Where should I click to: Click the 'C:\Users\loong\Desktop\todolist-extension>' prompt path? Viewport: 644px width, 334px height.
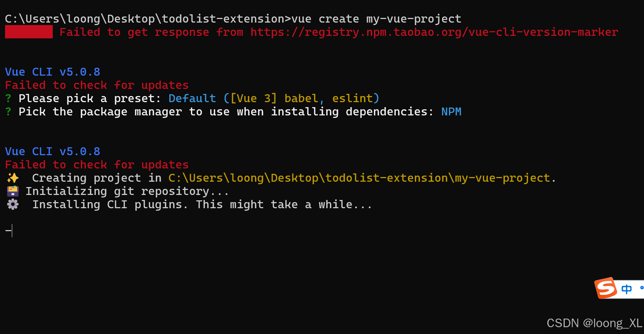[x=148, y=19]
